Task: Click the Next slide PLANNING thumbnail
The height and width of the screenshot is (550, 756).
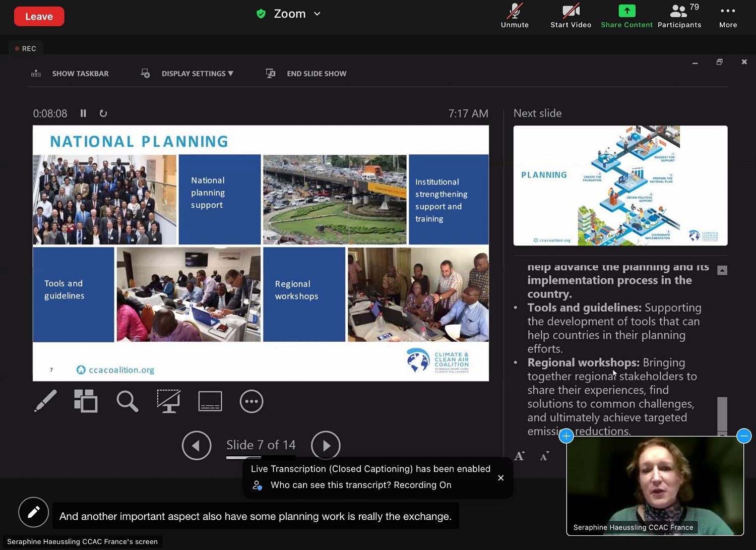Action: pyautogui.click(x=620, y=186)
